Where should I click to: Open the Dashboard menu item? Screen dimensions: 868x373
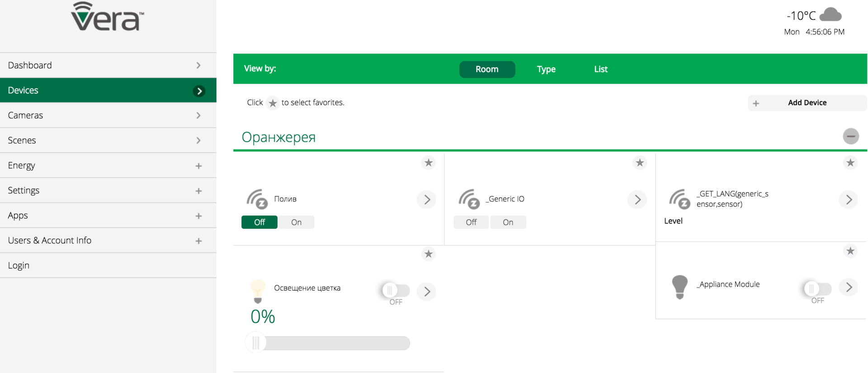(x=108, y=65)
